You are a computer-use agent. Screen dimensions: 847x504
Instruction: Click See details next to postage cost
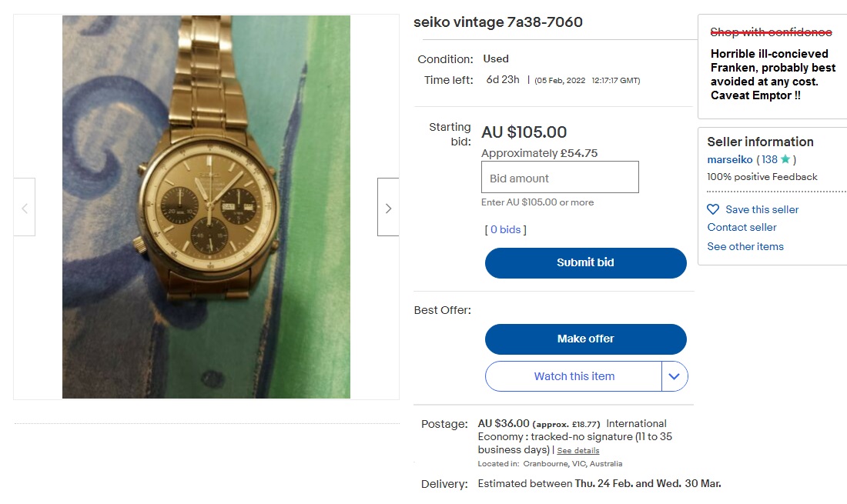(x=578, y=450)
